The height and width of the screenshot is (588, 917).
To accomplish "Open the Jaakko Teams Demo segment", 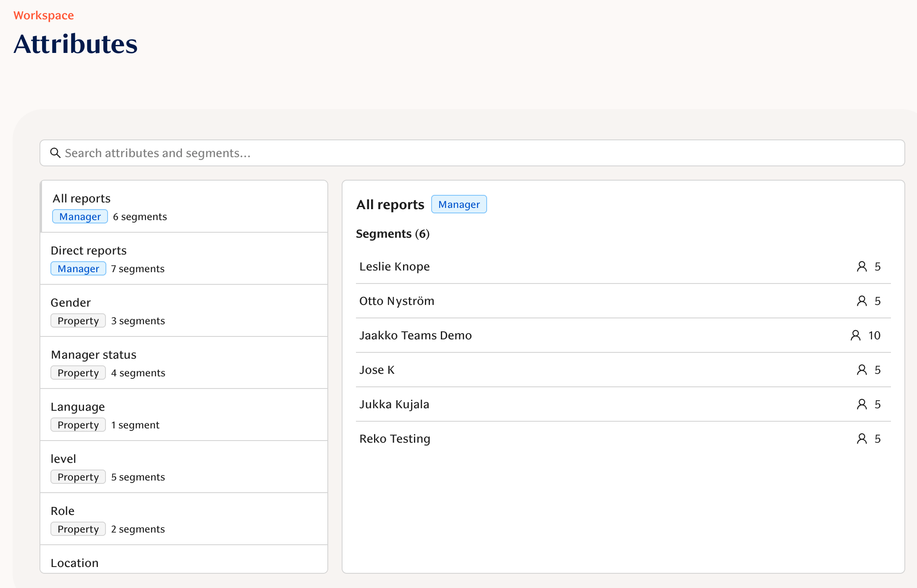I will point(415,336).
